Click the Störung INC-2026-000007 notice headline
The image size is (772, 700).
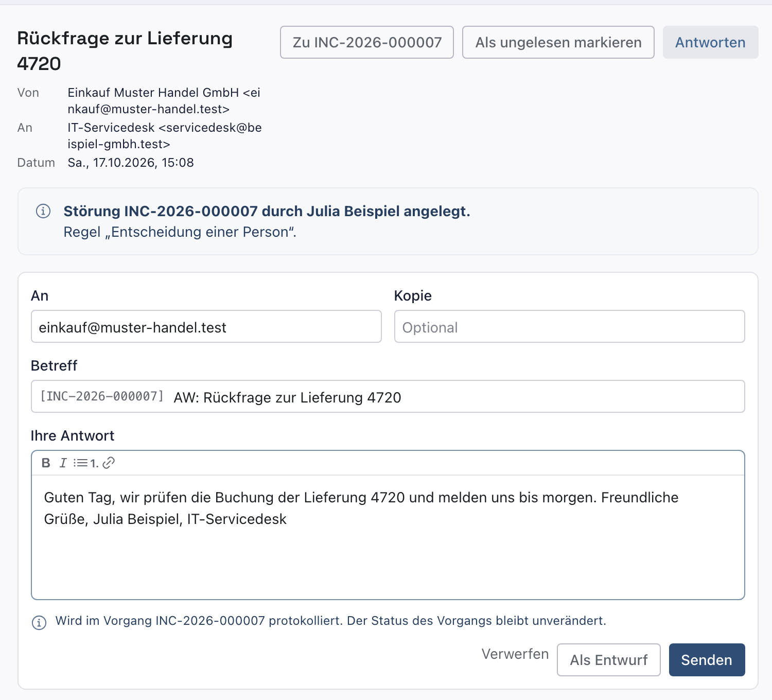[267, 212]
